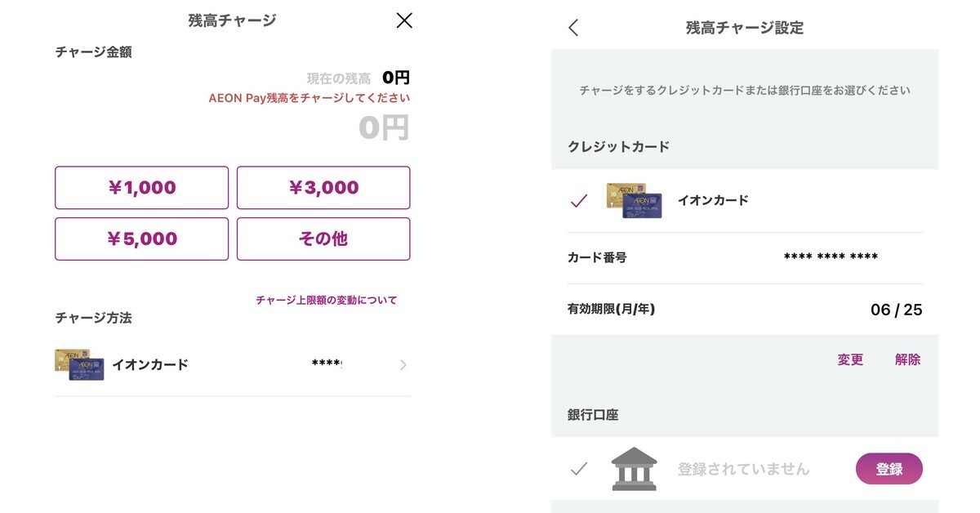Choose the ¥3,000 charge amount
This screenshot has width=980, height=513.
[323, 188]
